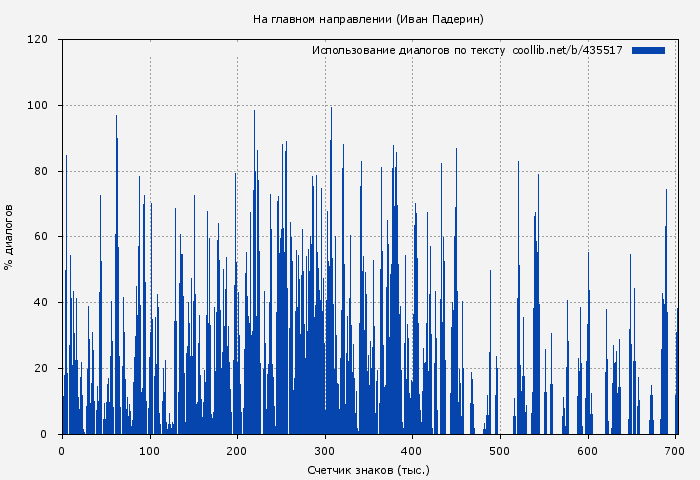The height and width of the screenshot is (480, 700).
Task: Click the 600 tick label on horizontal axis
Action: click(588, 451)
